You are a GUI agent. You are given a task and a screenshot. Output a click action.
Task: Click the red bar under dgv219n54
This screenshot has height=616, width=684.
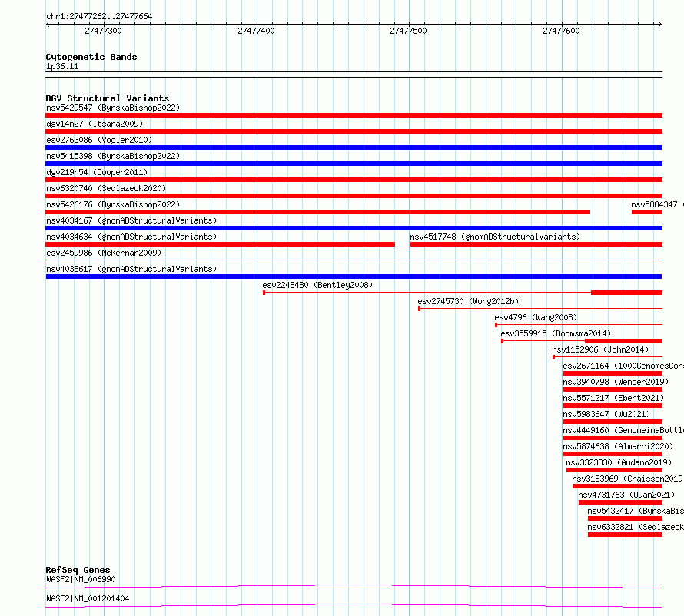pyautogui.click(x=354, y=180)
